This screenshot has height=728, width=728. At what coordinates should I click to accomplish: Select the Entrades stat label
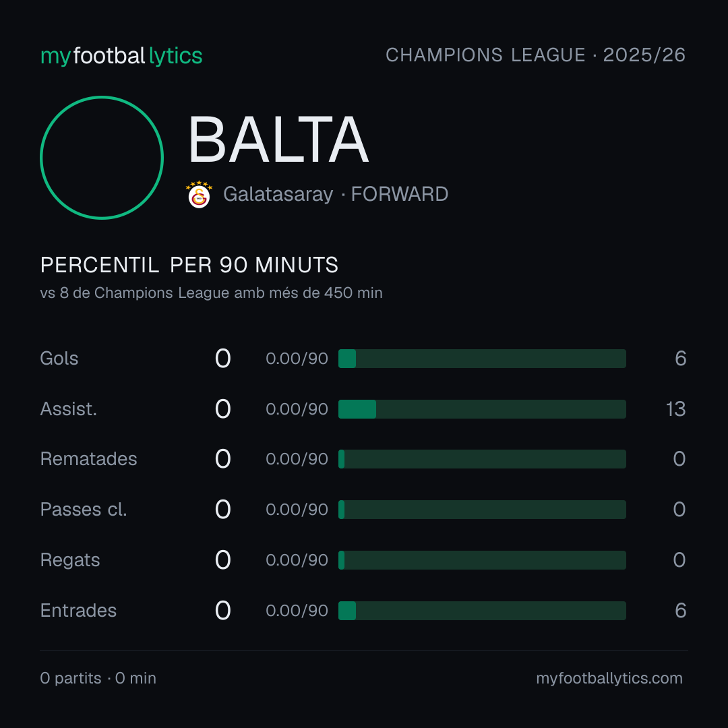pos(78,611)
